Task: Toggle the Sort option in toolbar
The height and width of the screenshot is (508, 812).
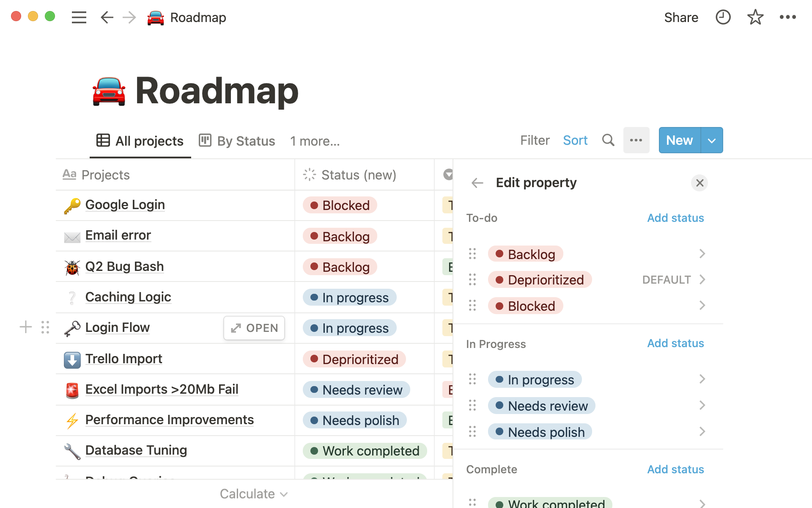Action: click(x=575, y=141)
